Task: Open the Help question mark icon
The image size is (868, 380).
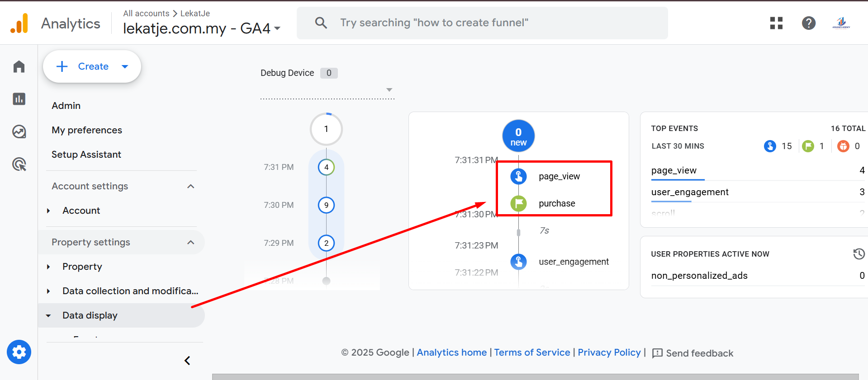Action: 808,23
